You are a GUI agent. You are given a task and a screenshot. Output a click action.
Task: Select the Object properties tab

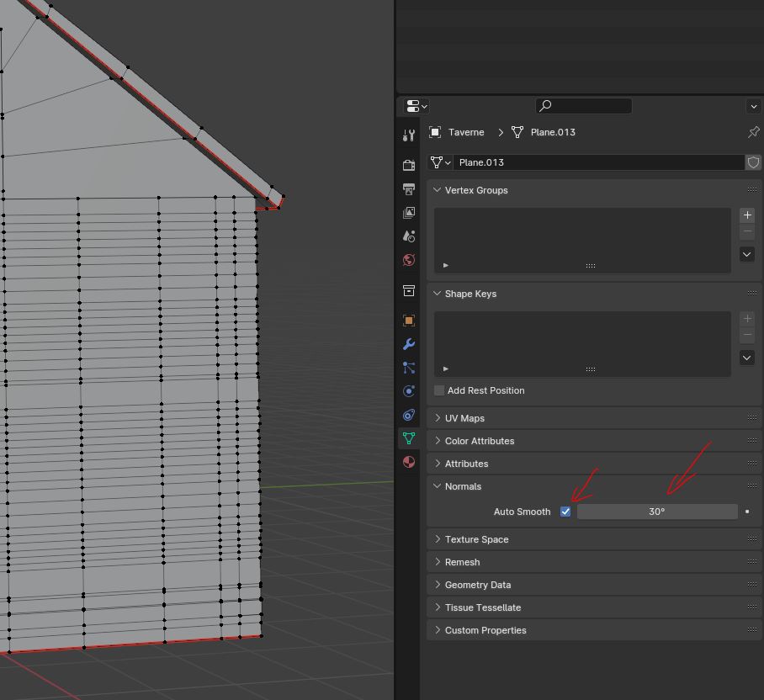click(409, 321)
